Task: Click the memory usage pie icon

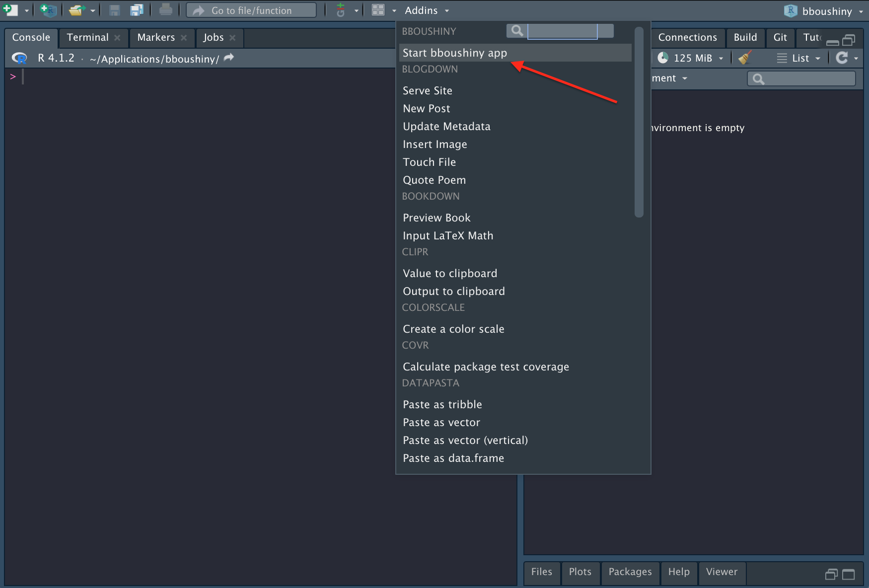Action: (x=663, y=58)
